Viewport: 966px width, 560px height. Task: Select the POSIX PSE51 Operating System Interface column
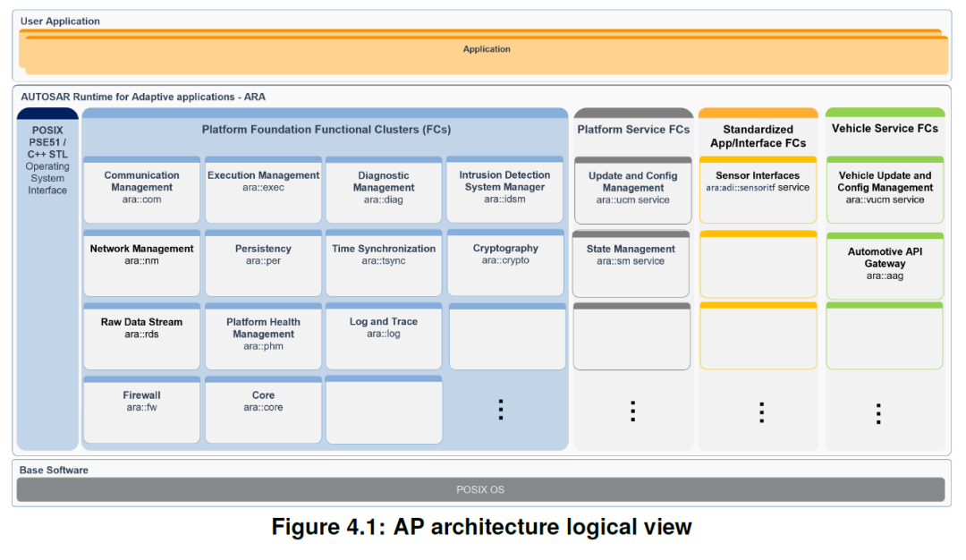47,279
